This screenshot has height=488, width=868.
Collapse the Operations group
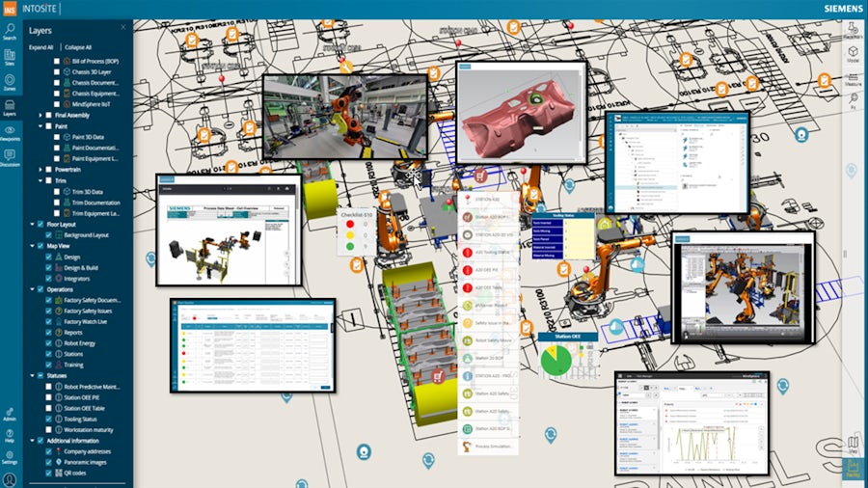point(32,288)
